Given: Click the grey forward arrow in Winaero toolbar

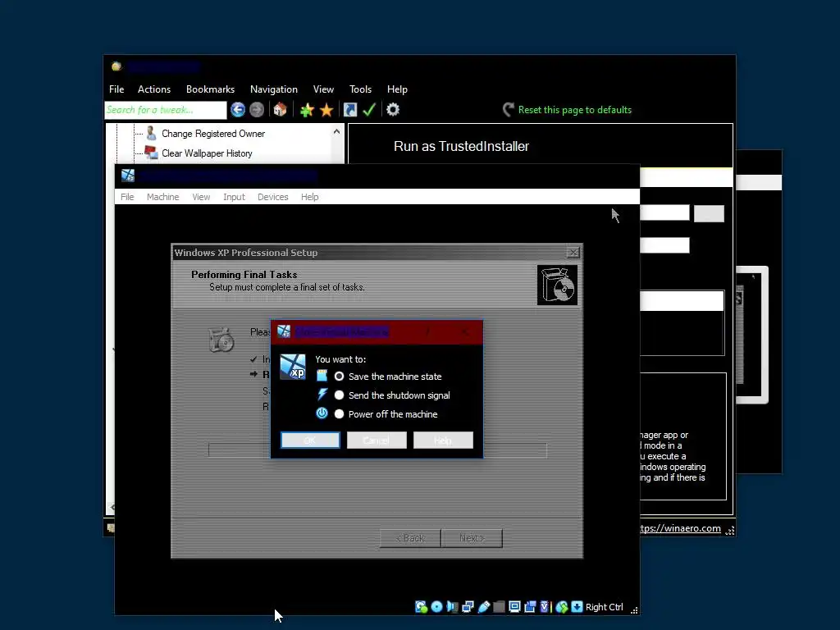Looking at the screenshot, I should click(257, 110).
